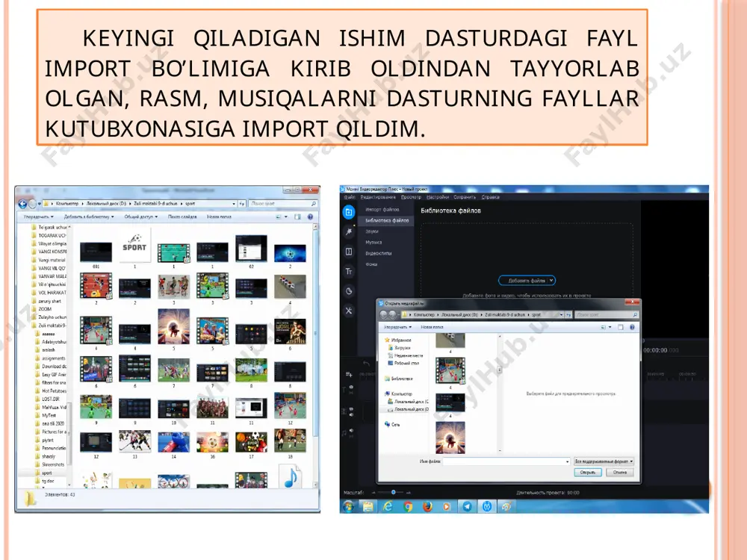Open Firefox from the taskbar
The image size is (747, 560).
click(x=427, y=506)
